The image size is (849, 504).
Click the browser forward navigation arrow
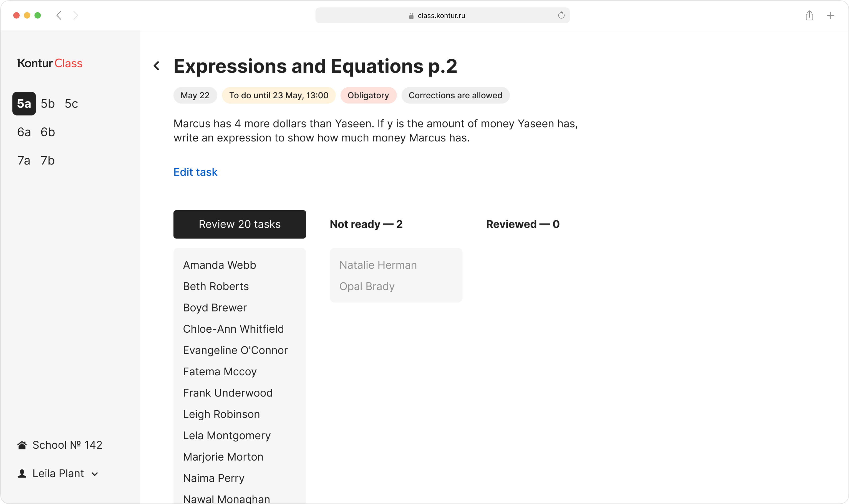(x=76, y=15)
